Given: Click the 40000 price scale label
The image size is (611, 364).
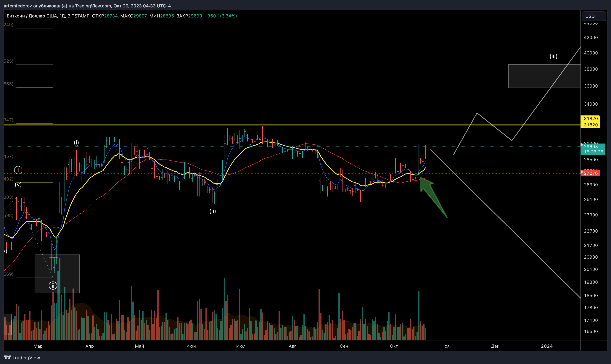Looking at the screenshot, I should pos(591,53).
